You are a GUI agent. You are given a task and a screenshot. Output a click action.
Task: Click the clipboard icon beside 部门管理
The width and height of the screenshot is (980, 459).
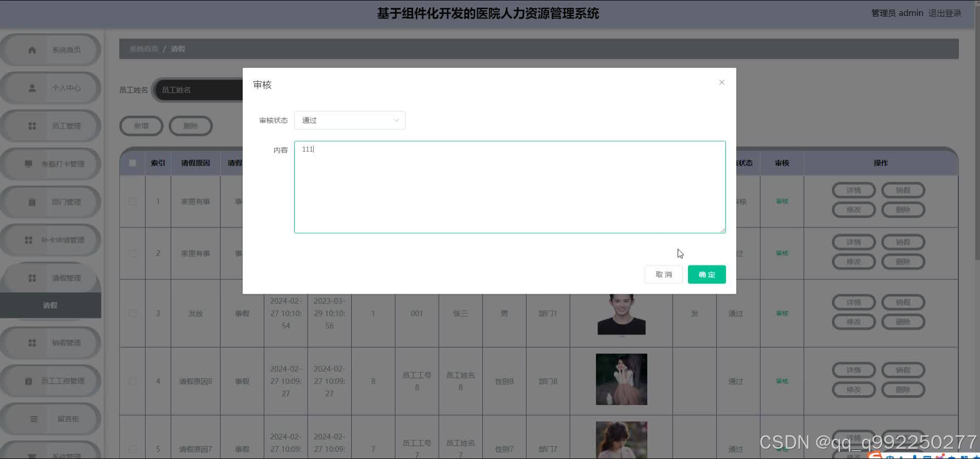click(x=32, y=202)
